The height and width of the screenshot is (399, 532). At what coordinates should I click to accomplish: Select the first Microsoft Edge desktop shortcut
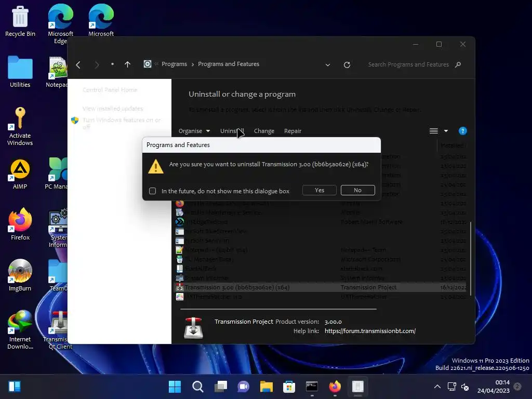click(x=60, y=24)
